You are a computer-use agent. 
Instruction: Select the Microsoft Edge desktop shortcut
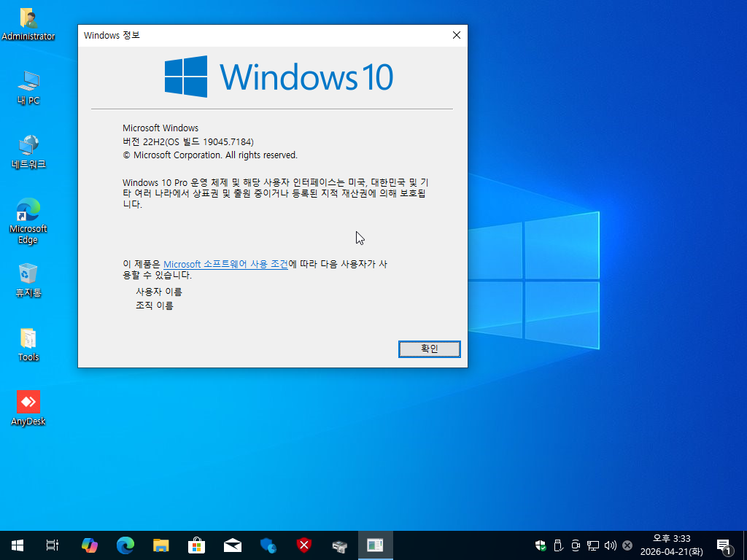[28, 221]
